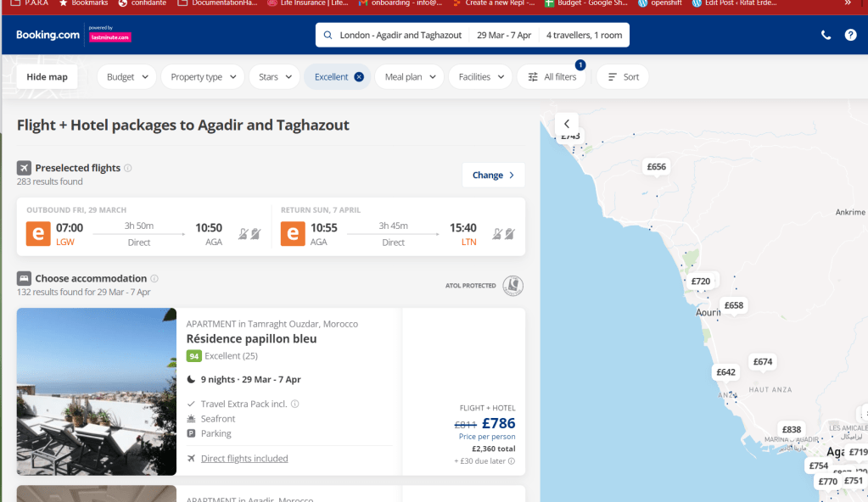Open All filters panel
Image resolution: width=868 pixels, height=502 pixels.
click(x=552, y=77)
